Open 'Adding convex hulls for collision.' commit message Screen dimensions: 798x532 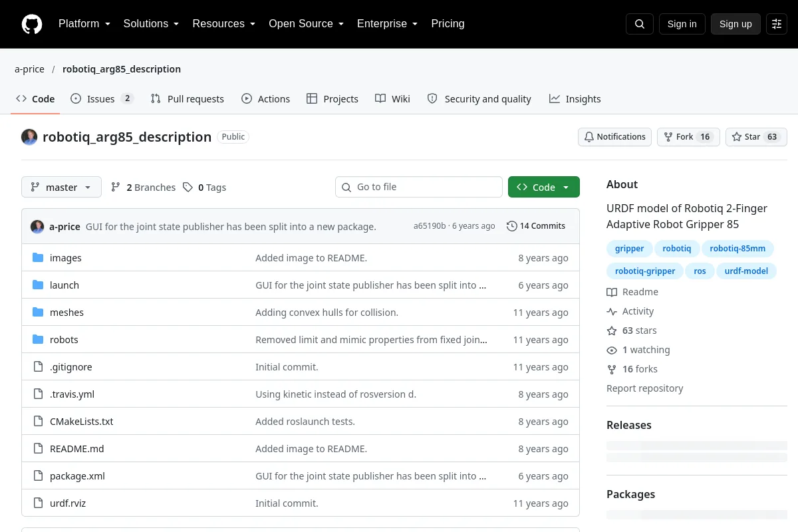(327, 313)
